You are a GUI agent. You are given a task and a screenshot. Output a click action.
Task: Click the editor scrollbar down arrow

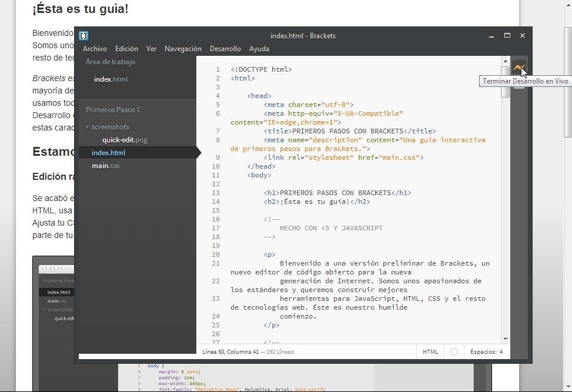pyautogui.click(x=505, y=339)
